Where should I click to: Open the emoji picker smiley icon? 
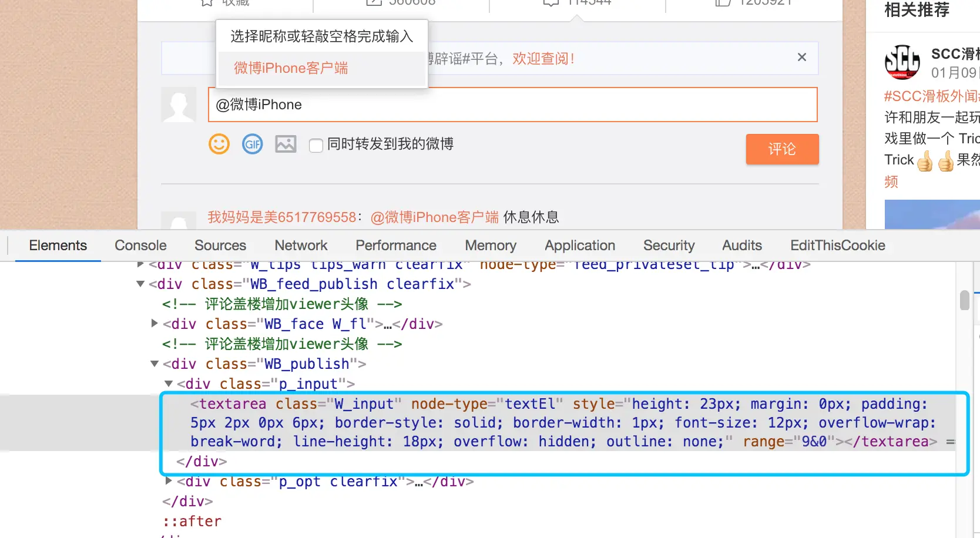pyautogui.click(x=219, y=144)
